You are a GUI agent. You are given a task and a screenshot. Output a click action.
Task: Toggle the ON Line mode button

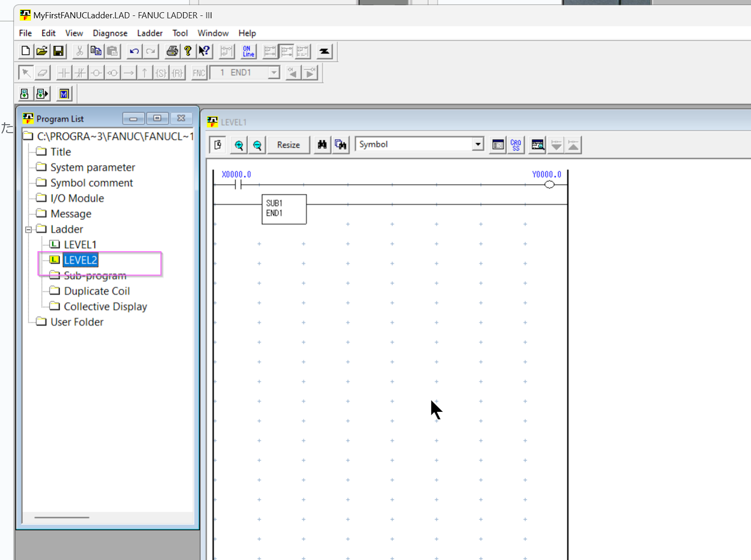pos(248,51)
